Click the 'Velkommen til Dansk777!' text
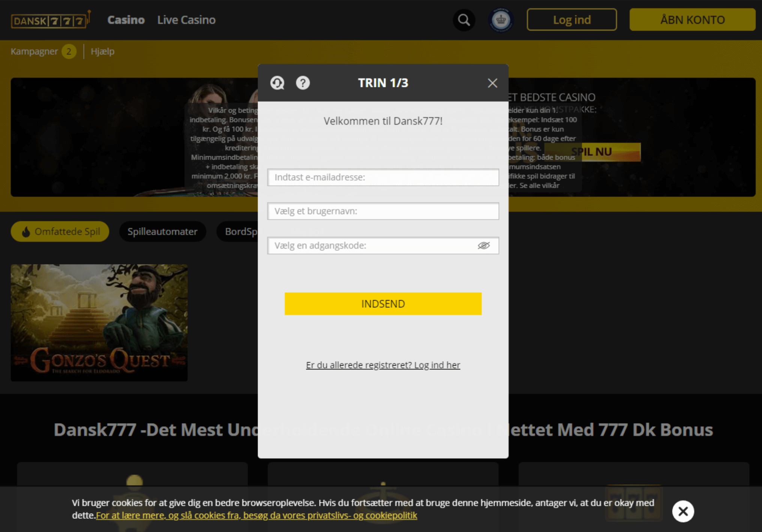The image size is (762, 532). tap(383, 121)
